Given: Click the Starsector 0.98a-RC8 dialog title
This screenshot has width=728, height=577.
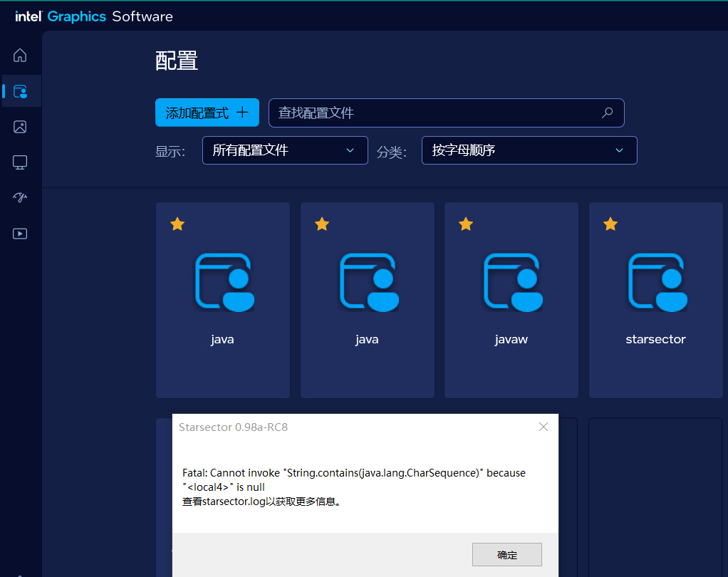Looking at the screenshot, I should pyautogui.click(x=233, y=427).
